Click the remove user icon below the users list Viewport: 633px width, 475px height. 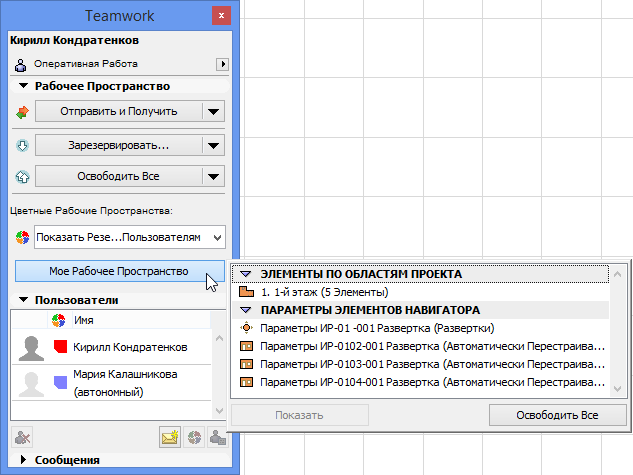(x=22, y=437)
